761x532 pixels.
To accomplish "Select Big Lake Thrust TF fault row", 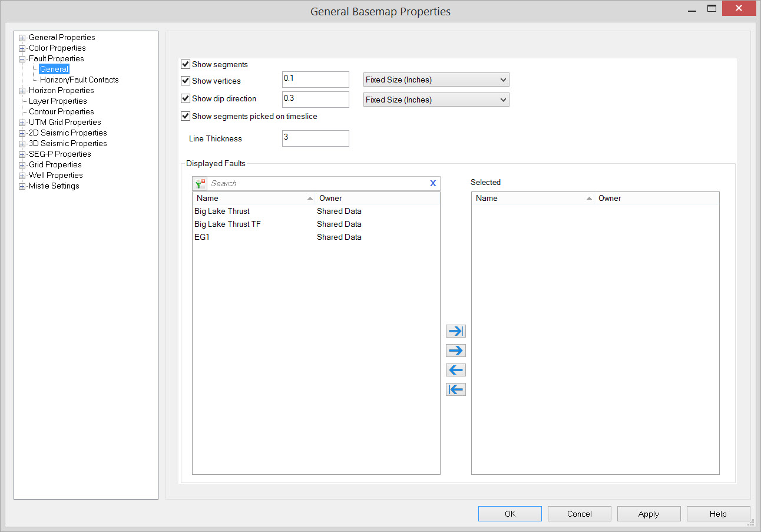I will click(227, 224).
